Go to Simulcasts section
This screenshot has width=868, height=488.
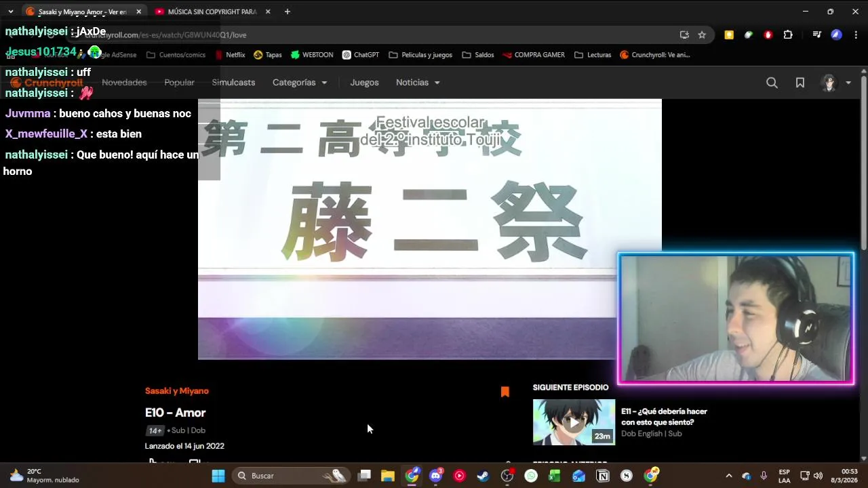click(233, 83)
